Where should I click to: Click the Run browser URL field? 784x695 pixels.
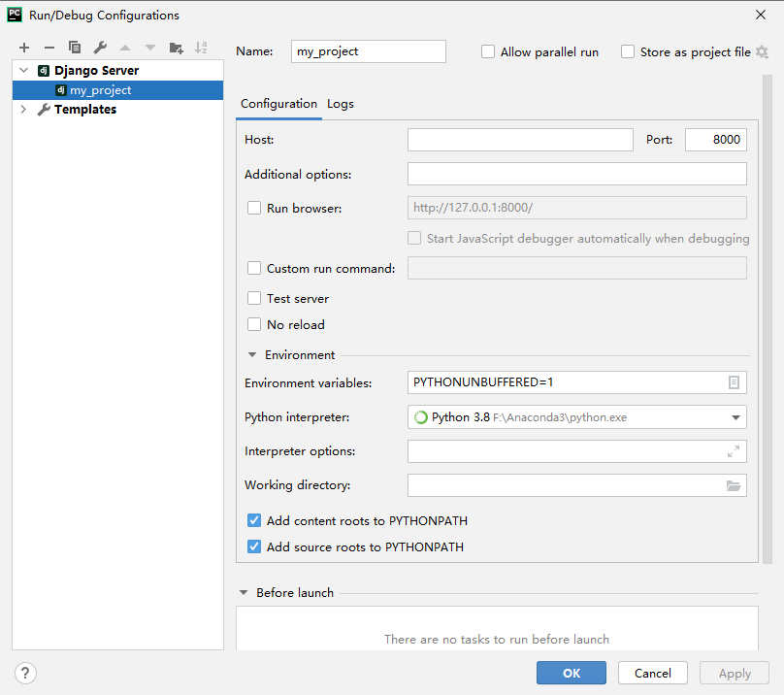[x=577, y=208]
